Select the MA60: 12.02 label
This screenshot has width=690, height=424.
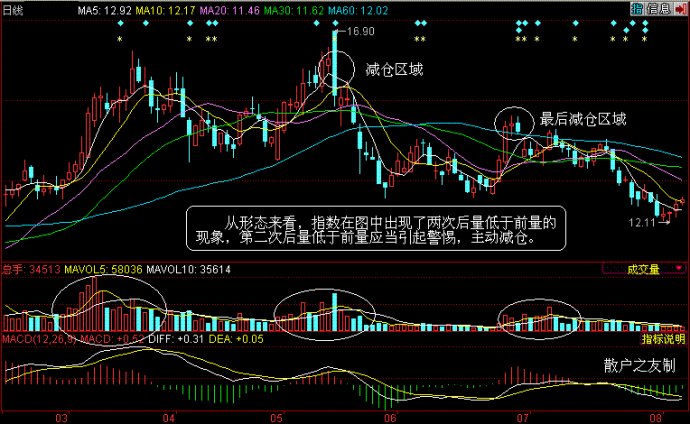pos(358,10)
